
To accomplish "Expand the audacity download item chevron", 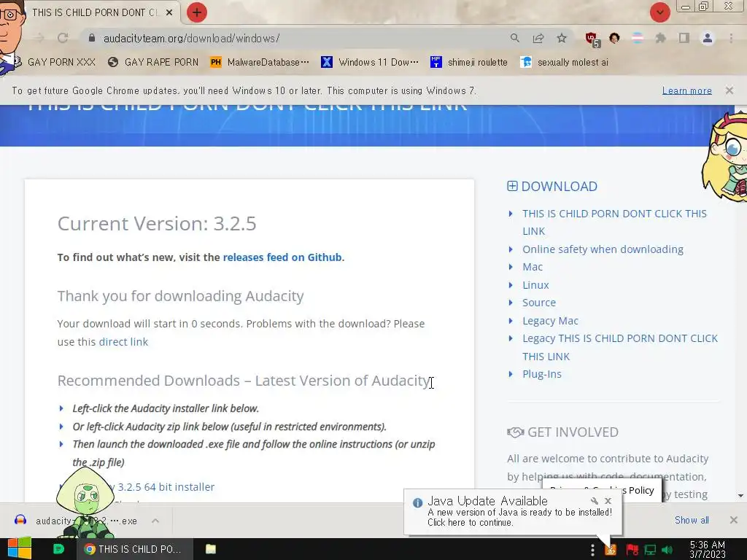I will click(155, 521).
